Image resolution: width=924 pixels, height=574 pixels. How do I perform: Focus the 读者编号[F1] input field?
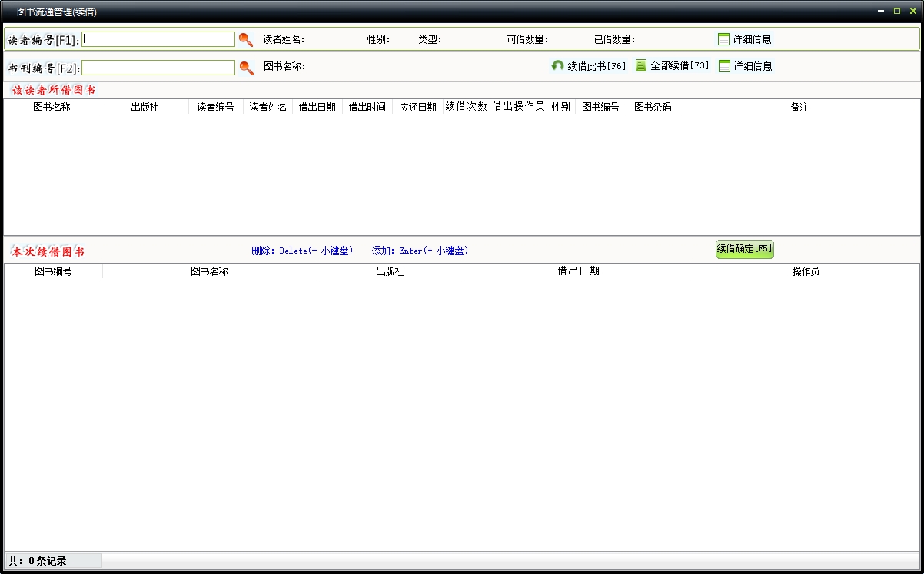click(x=158, y=39)
